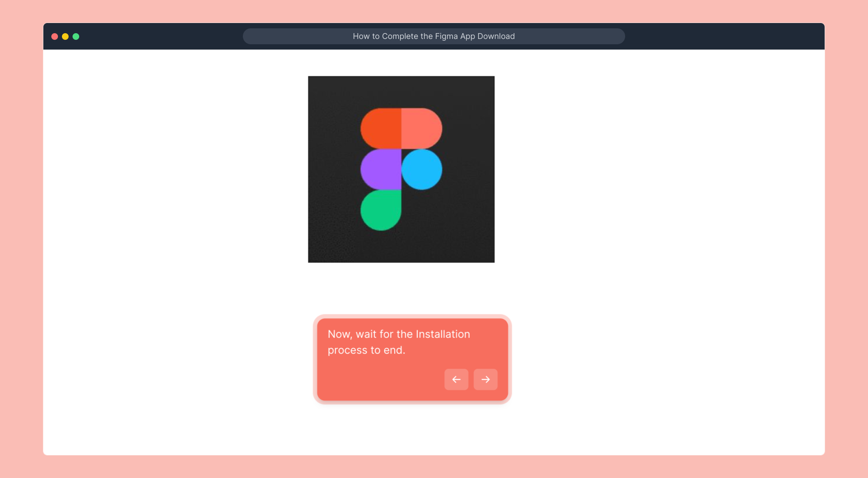The width and height of the screenshot is (868, 478).
Task: Click the purple shape of Figma logo
Action: pos(380,170)
